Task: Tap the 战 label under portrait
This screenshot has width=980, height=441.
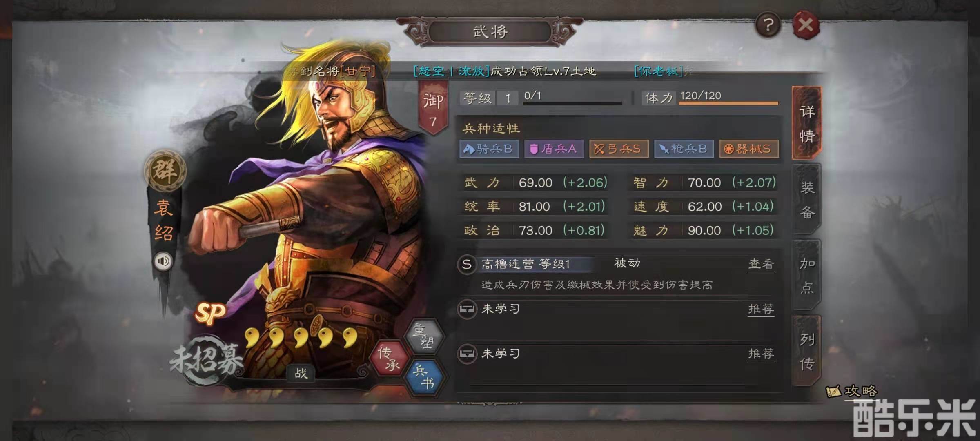Action: (x=301, y=372)
